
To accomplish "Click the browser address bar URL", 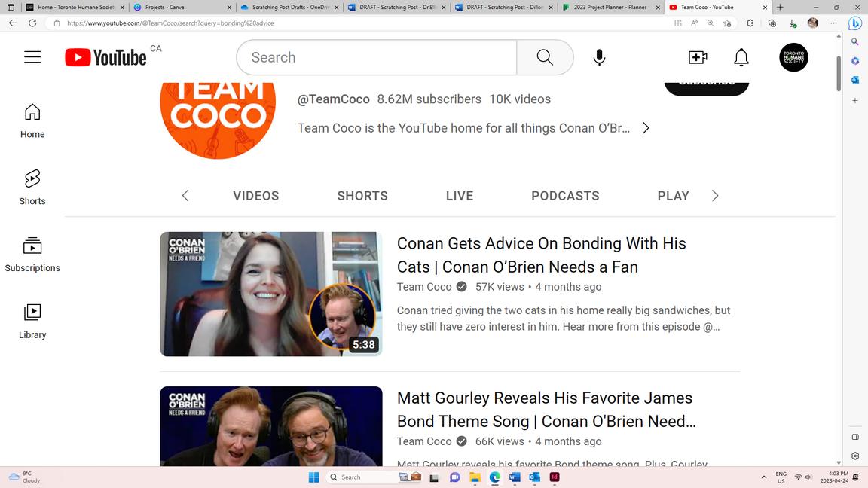I will point(170,23).
